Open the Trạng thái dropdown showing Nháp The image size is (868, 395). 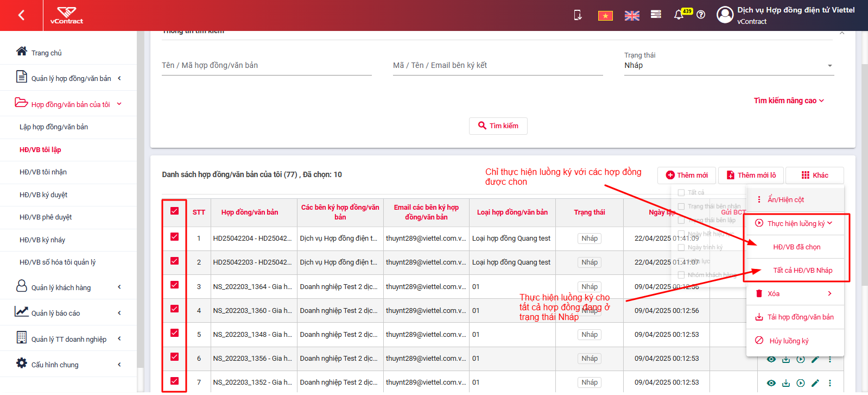(x=728, y=65)
